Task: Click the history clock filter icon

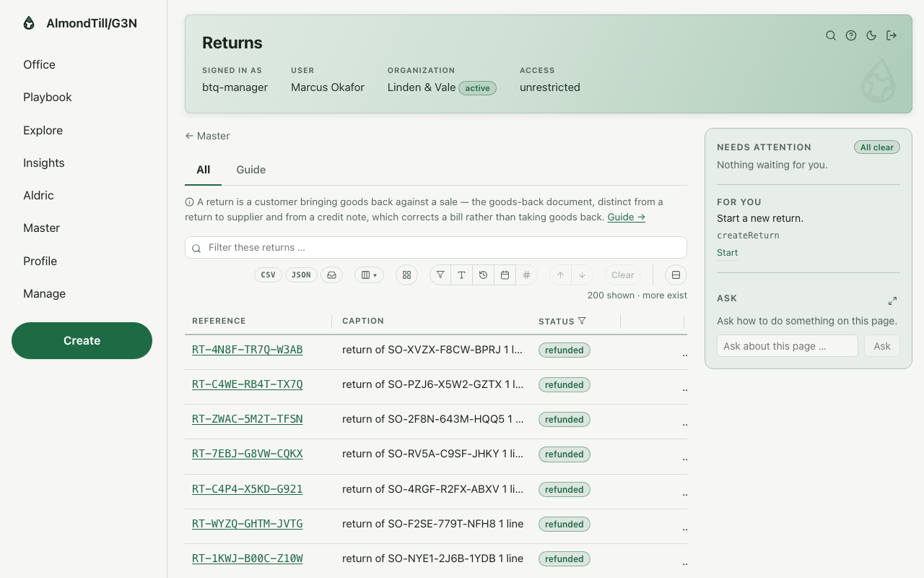Action: tap(484, 275)
